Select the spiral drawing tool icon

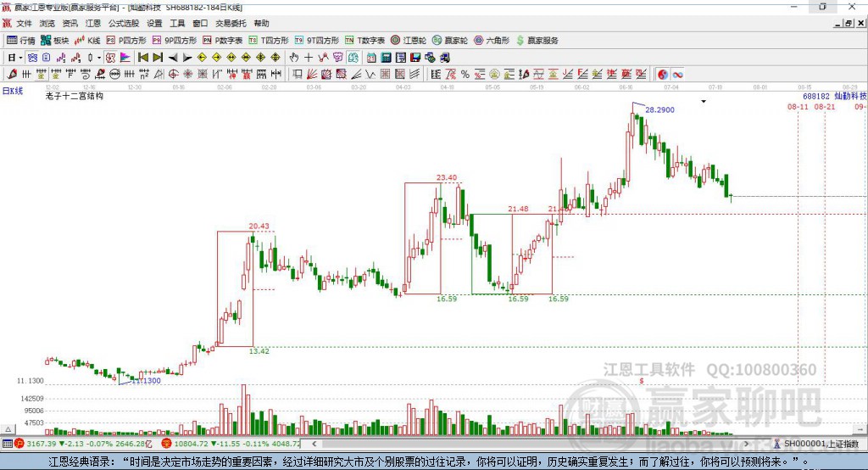click(x=86, y=75)
